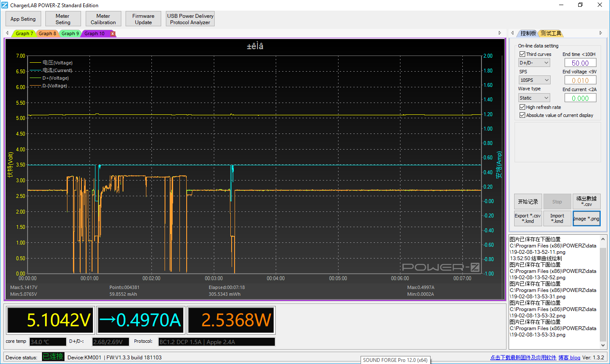Select the Graph 10 tab

pos(95,33)
